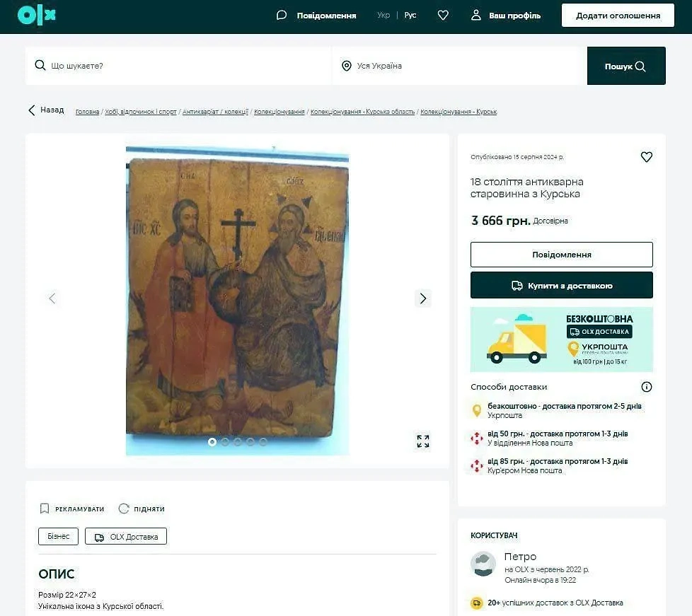This screenshot has width=692, height=616.
Task: Select the РЕКЛАМУВАТИ flag icon
Action: [x=44, y=509]
